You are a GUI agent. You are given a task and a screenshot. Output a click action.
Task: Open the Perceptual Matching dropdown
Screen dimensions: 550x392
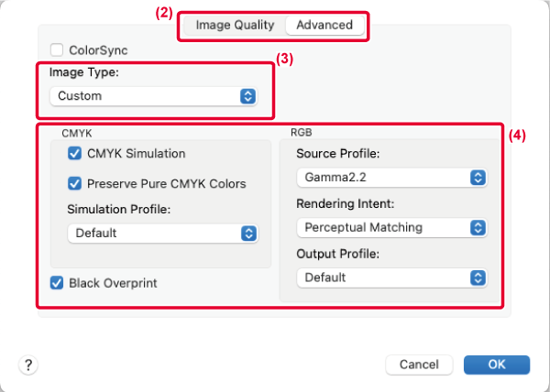coord(390,227)
